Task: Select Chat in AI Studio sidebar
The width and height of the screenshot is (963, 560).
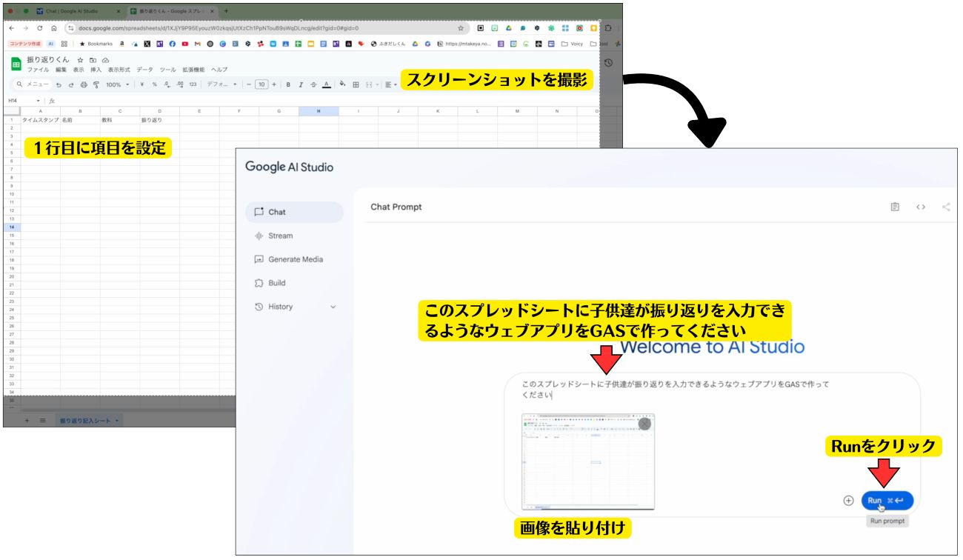Action: coord(294,212)
